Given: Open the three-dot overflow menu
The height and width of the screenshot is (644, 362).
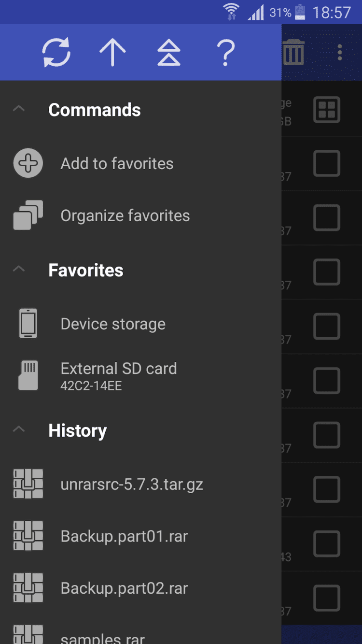Looking at the screenshot, I should pyautogui.click(x=340, y=52).
